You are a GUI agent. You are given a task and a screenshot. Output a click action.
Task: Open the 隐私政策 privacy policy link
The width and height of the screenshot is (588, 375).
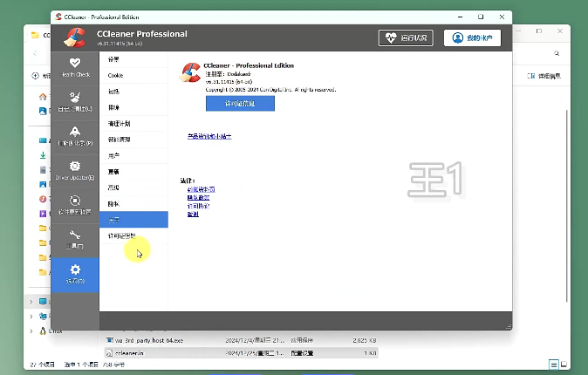click(198, 198)
